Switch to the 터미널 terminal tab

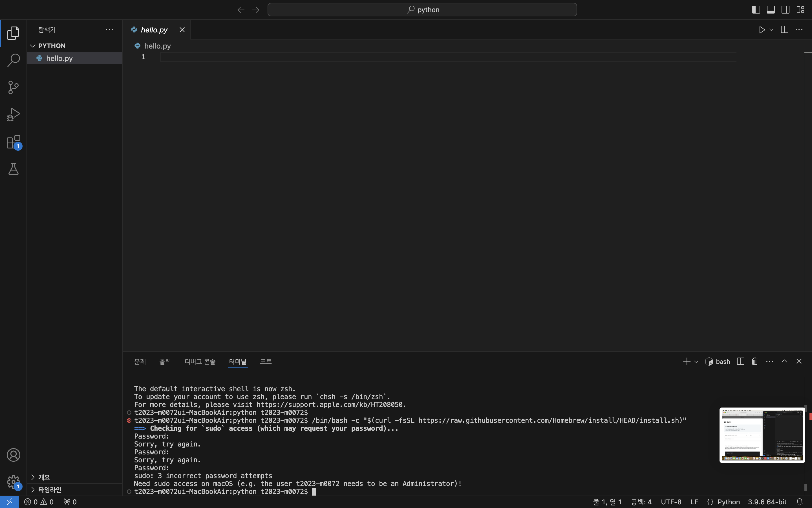[x=238, y=362]
